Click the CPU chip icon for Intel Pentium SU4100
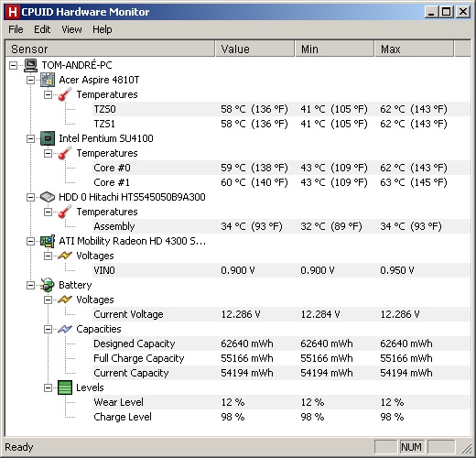 click(48, 138)
